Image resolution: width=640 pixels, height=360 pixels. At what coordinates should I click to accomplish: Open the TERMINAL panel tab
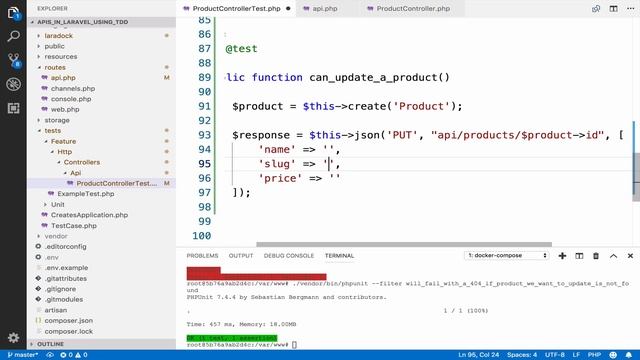pos(339,256)
